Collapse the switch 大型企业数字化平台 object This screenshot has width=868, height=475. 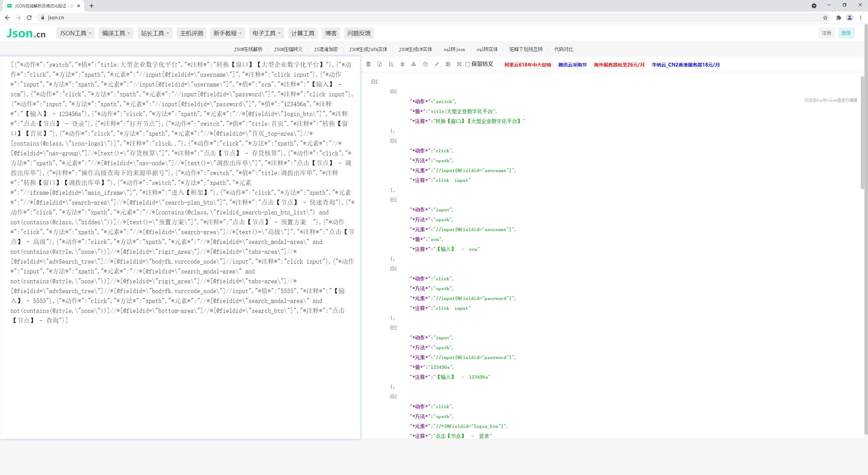392,91
